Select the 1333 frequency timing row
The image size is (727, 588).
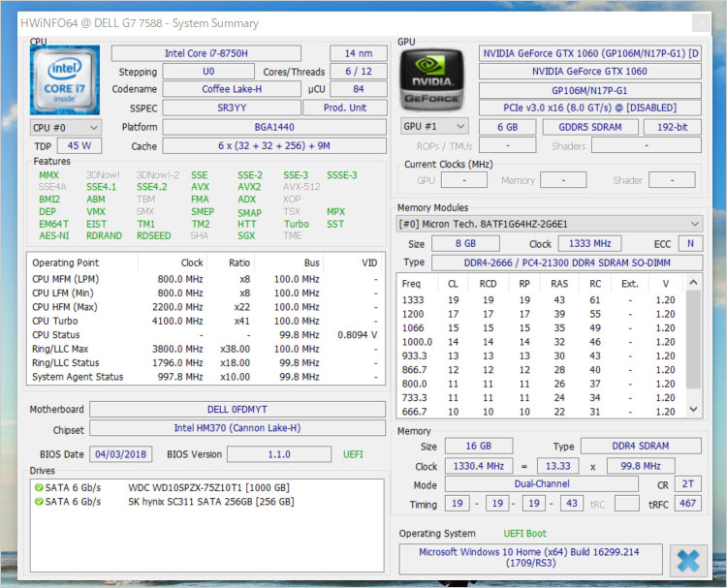coord(541,300)
